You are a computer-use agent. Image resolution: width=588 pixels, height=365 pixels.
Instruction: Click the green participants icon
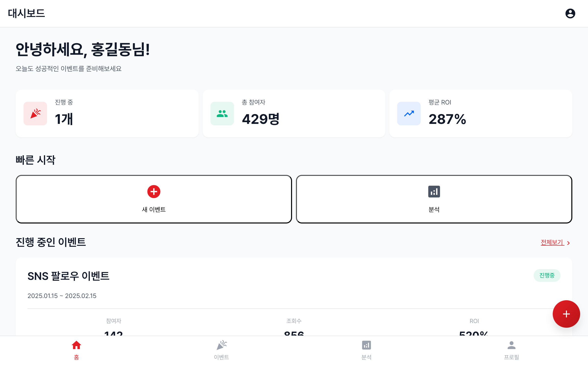[x=222, y=114]
